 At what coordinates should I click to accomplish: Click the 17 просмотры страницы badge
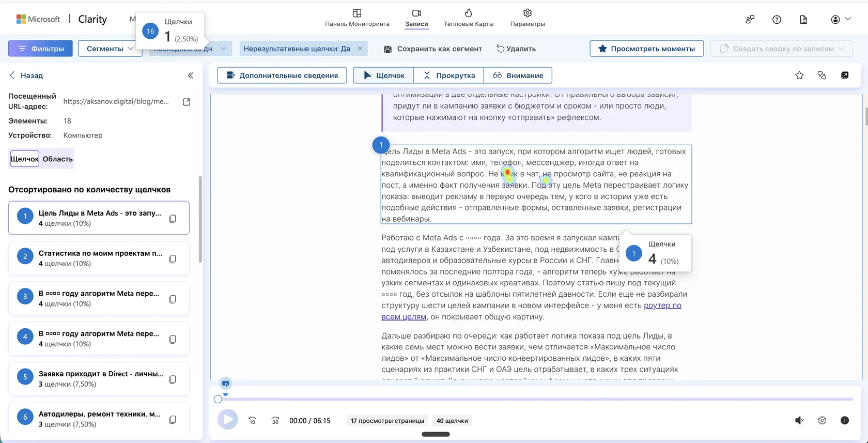388,420
